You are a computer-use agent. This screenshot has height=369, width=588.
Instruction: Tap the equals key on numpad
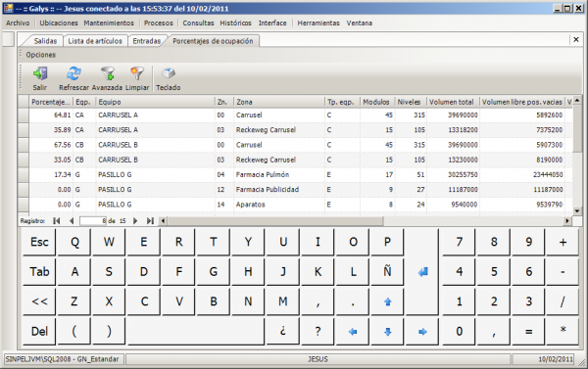(528, 331)
